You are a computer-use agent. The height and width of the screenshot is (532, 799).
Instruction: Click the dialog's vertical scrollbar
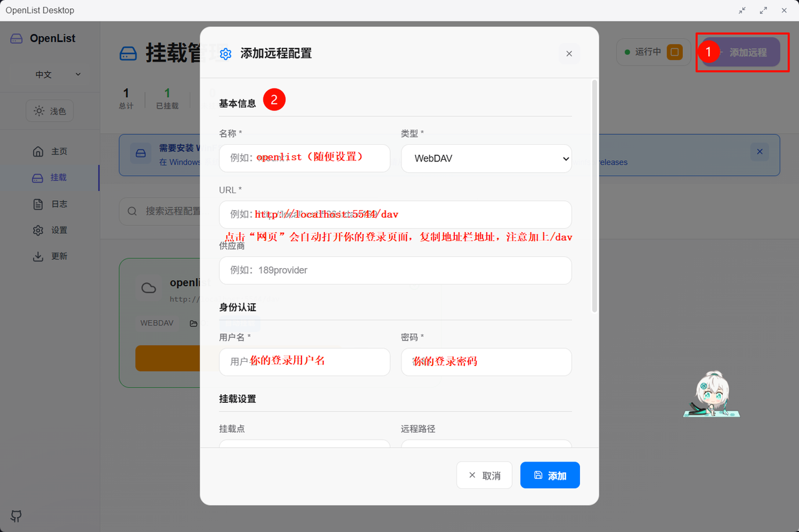595,195
